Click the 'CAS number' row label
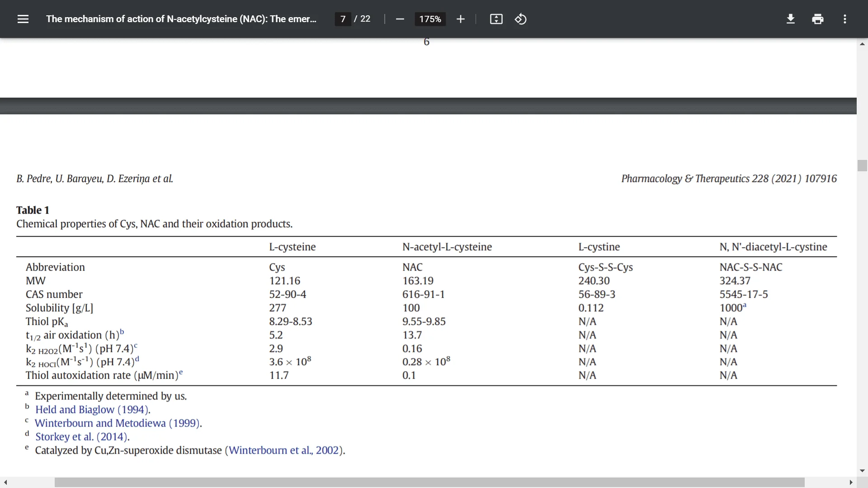The image size is (868, 488). [54, 294]
